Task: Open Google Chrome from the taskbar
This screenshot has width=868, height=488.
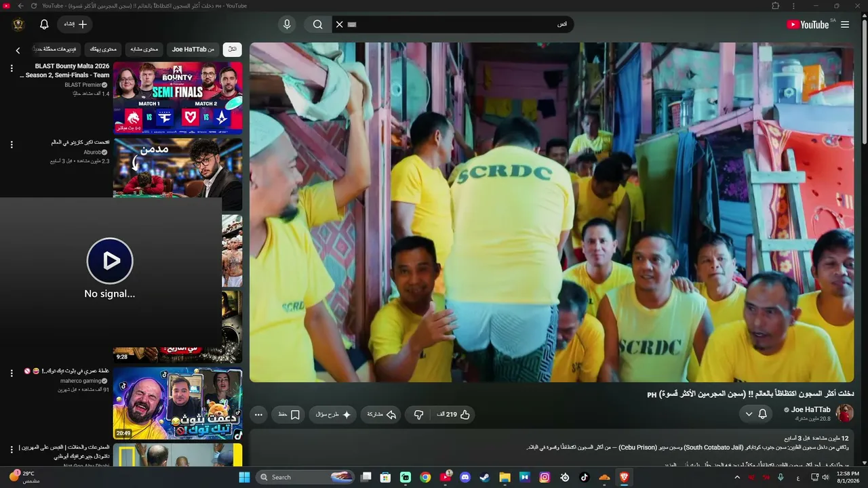Action: [x=425, y=477]
